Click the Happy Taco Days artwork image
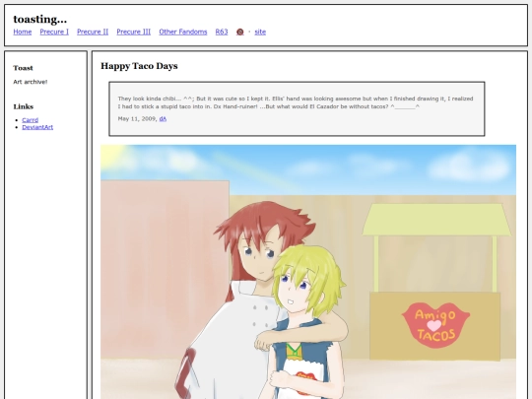This screenshot has height=399, width=532. click(x=308, y=272)
